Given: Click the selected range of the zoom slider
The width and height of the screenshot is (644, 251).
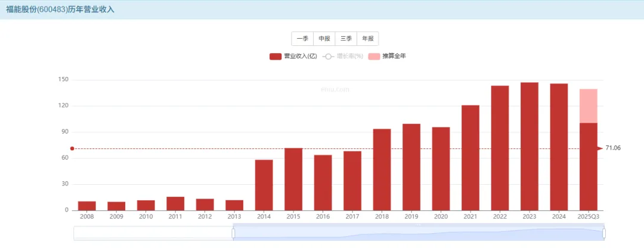Looking at the screenshot, I should pos(419,233).
